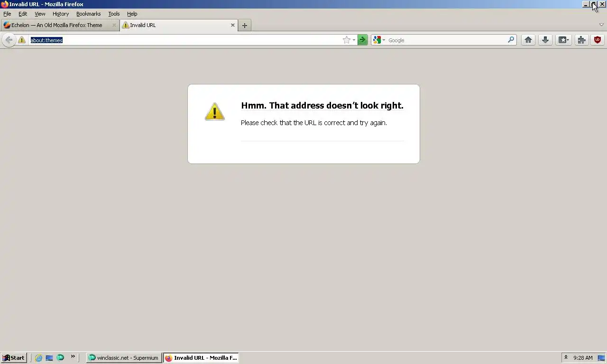Open the Help menu
Screen dimensions: 607x364
coord(132,14)
